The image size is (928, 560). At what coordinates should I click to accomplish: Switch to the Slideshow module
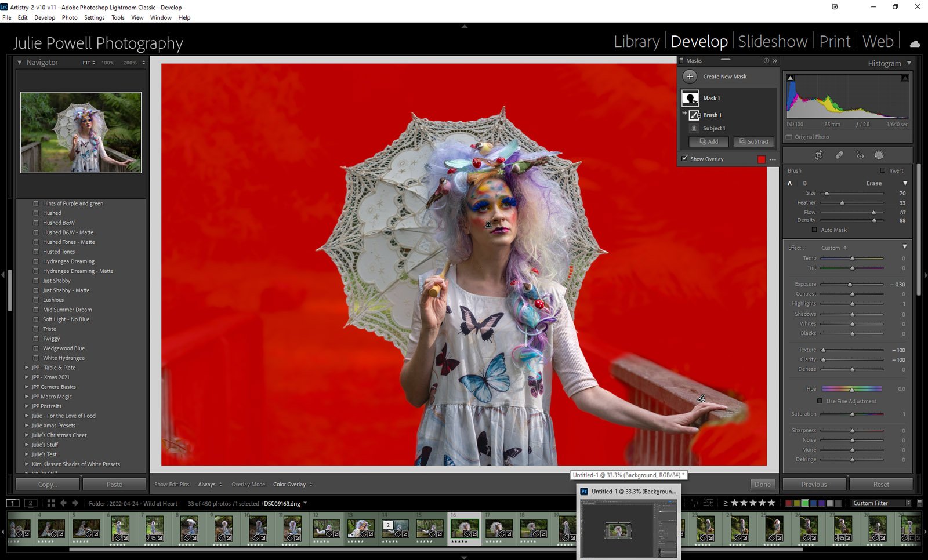coord(773,42)
